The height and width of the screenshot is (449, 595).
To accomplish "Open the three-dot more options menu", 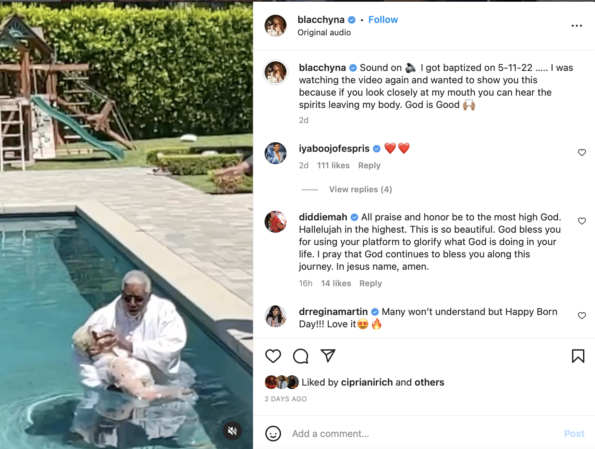I will tap(576, 25).
